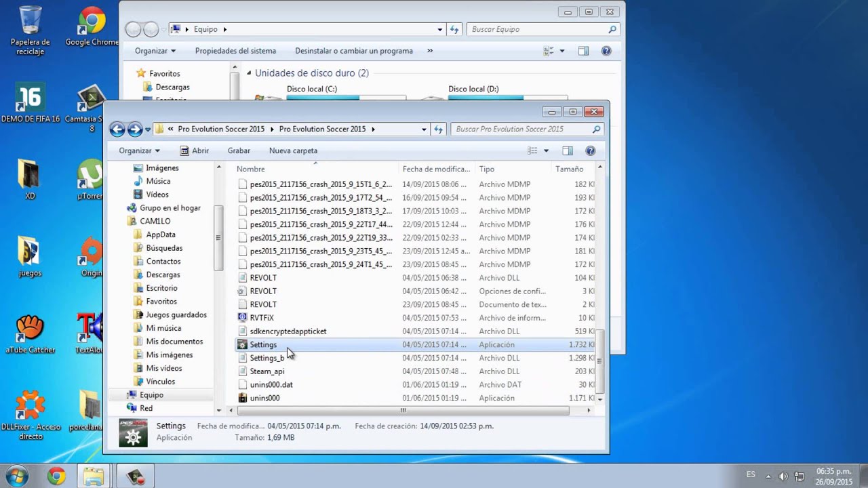Open Organizar menu in front window
Image resolution: width=868 pixels, height=488 pixels.
139,150
